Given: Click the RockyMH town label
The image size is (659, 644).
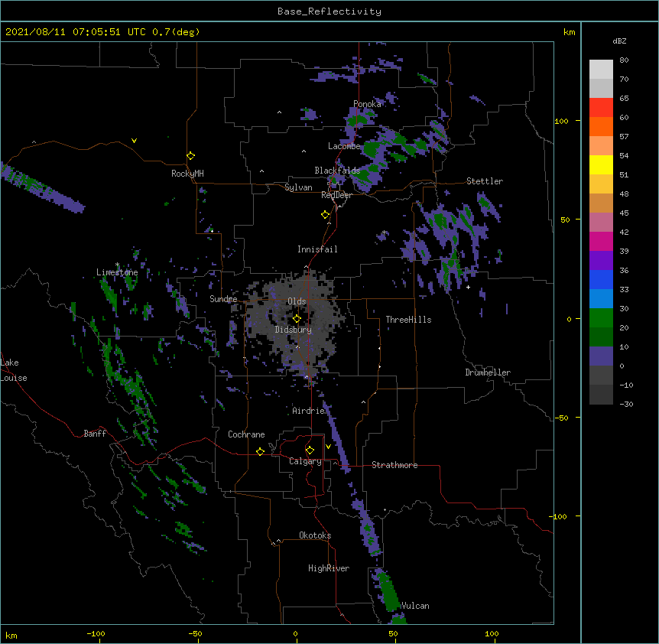Looking at the screenshot, I should click(x=187, y=174).
